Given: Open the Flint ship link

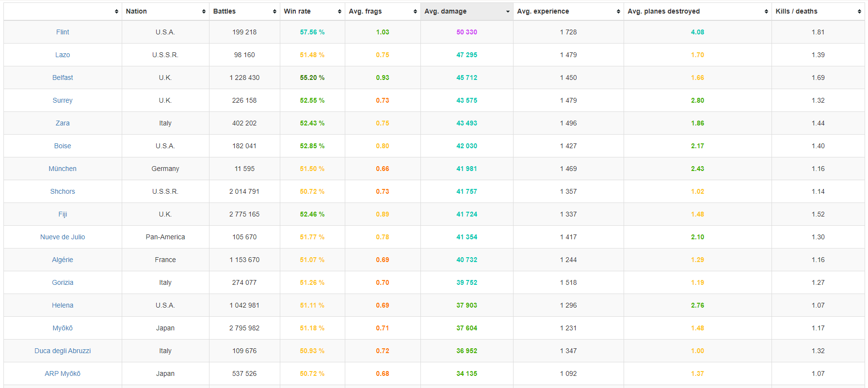Looking at the screenshot, I should point(63,32).
